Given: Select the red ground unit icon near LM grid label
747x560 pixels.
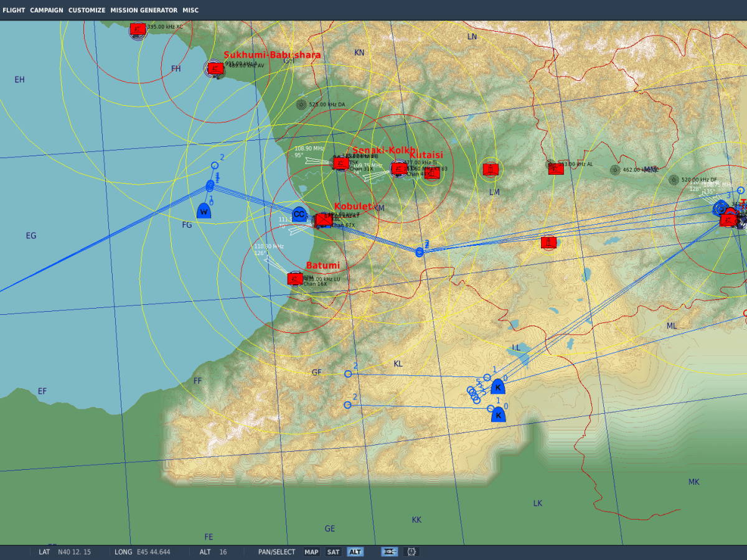Looking at the screenshot, I should click(x=489, y=169).
